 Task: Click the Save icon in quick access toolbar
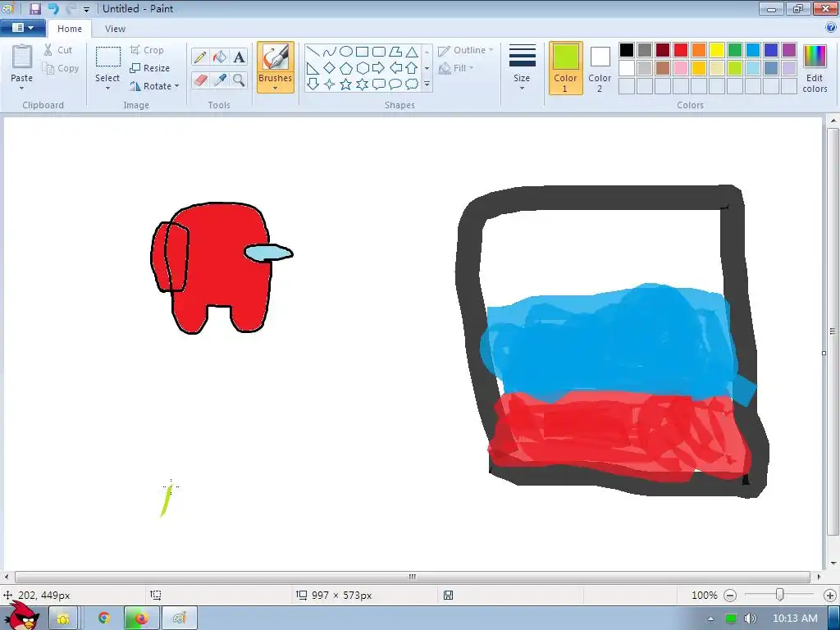click(35, 8)
